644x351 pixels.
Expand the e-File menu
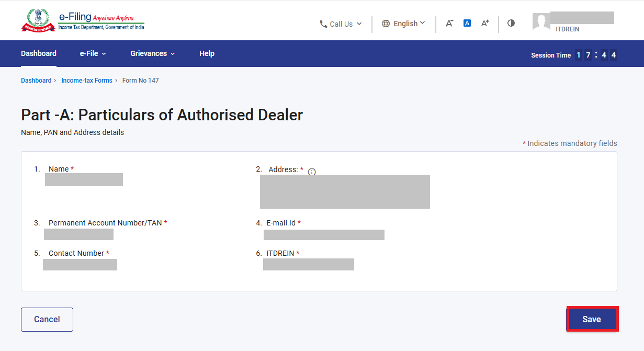pos(93,53)
